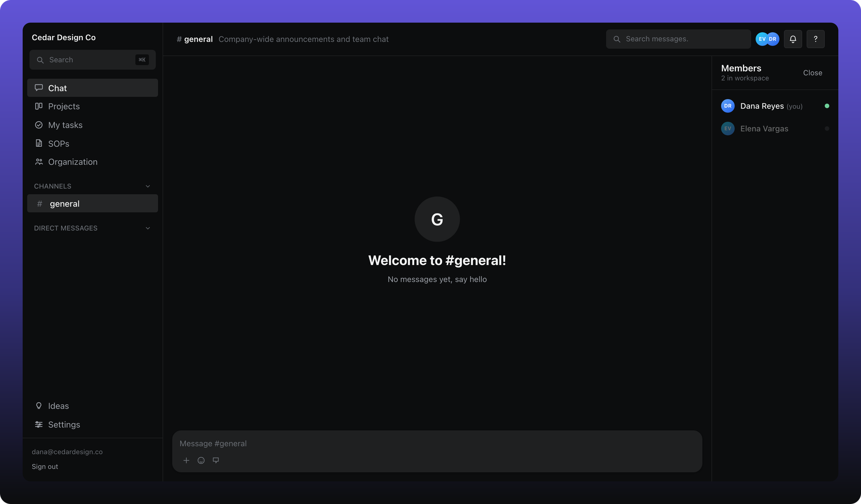Click the ⌘K shortcut badge in search
Screen dimensions: 861x504
pyautogui.click(x=142, y=60)
